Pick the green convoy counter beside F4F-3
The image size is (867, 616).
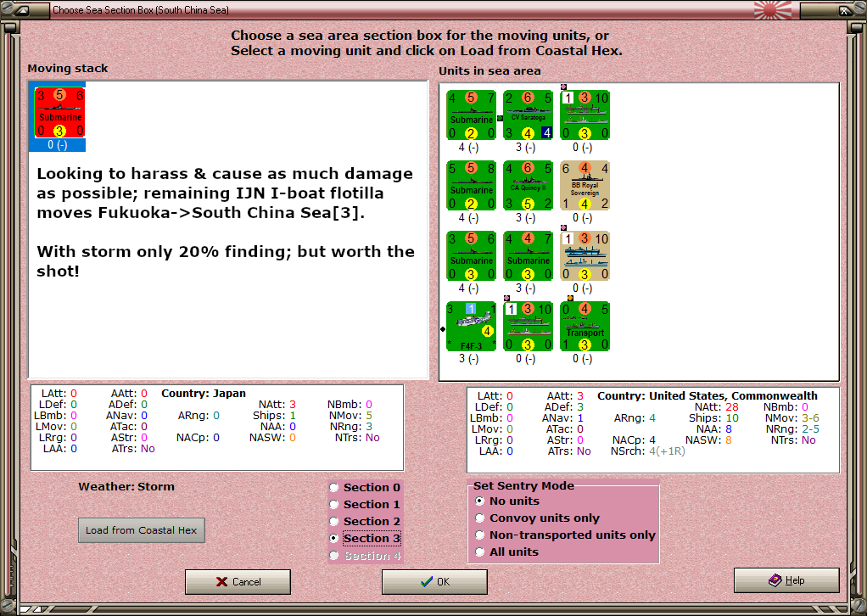pyautogui.click(x=528, y=327)
